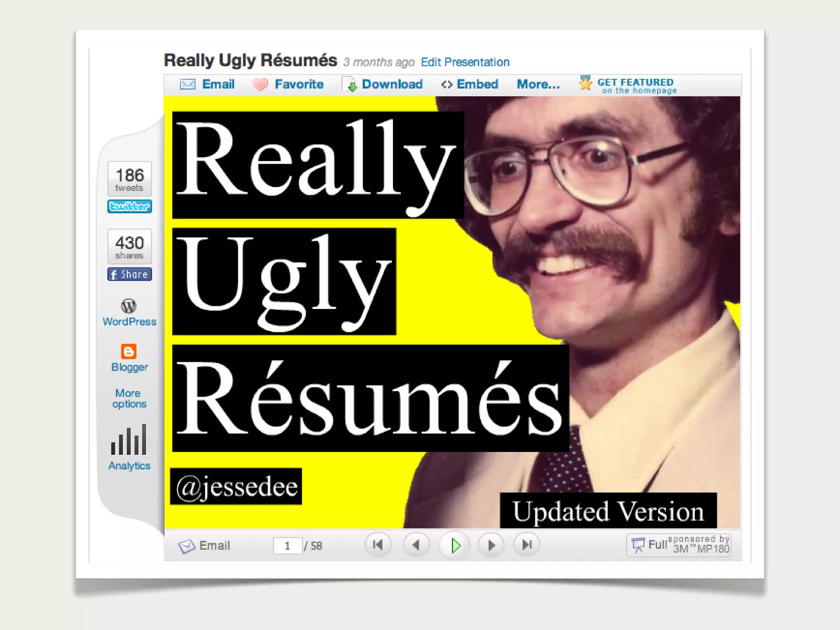Post to WordPress via sidebar icon
This screenshot has height=630, width=840.
[129, 306]
